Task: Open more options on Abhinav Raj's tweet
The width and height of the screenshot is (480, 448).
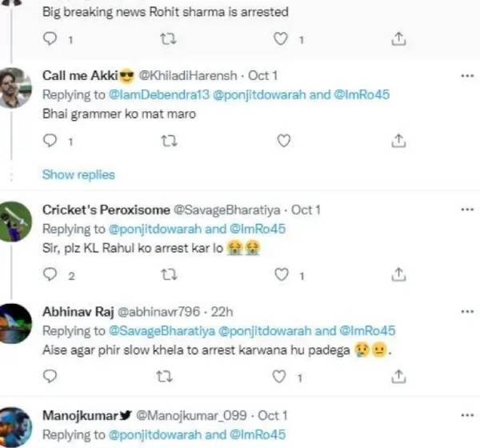Action: point(468,311)
